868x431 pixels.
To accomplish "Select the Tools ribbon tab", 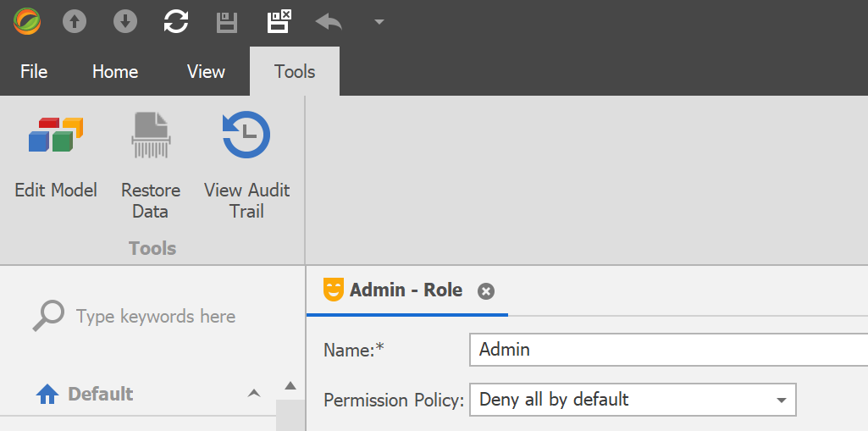I will [x=295, y=71].
